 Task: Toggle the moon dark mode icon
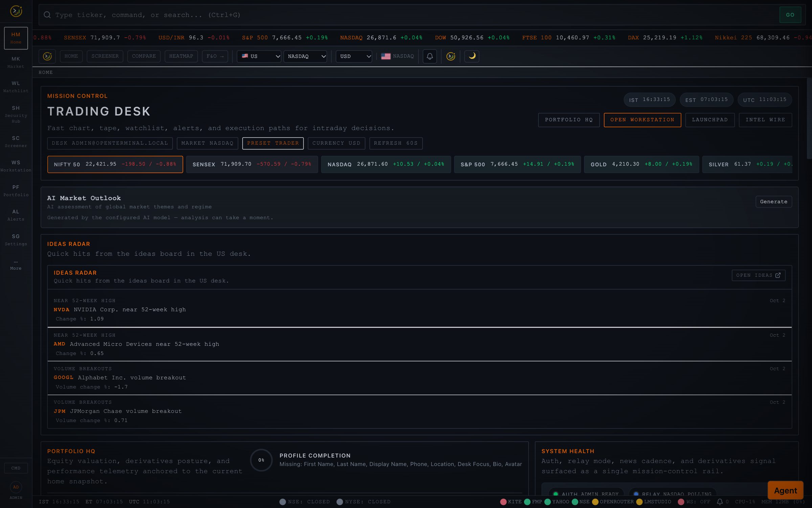tap(472, 56)
